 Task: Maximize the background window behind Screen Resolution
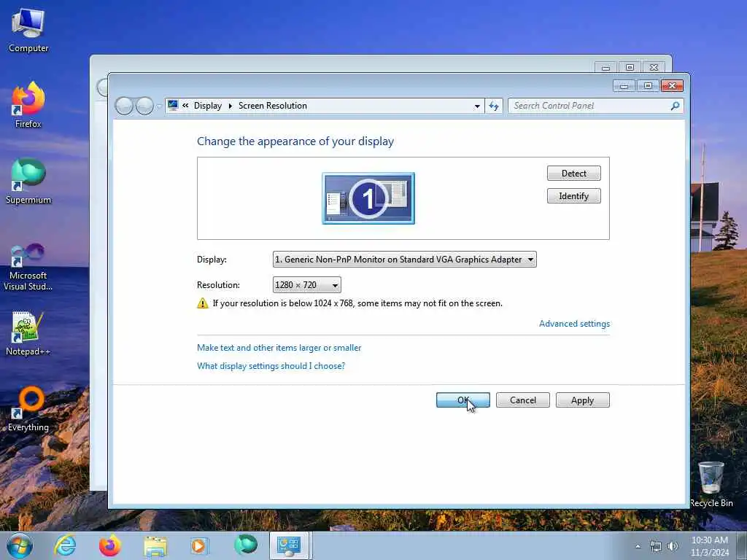coord(630,67)
